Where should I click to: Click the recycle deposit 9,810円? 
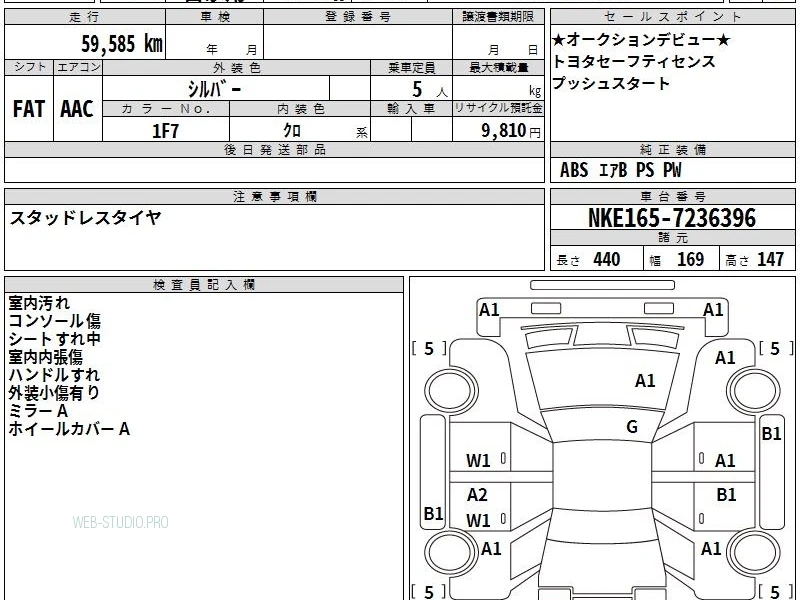[511, 131]
